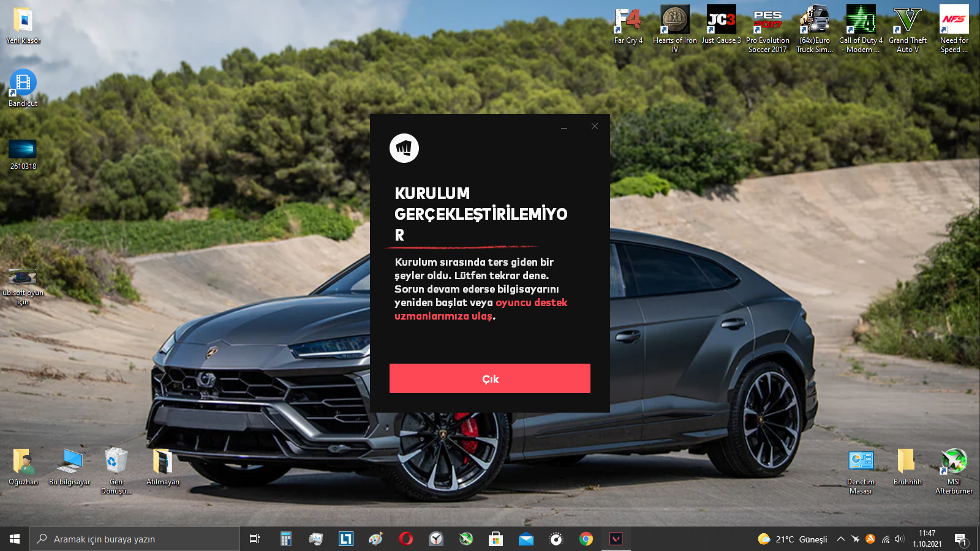Minimize the Riot installer dialog
Screen dimensions: 980x551
coord(564,127)
